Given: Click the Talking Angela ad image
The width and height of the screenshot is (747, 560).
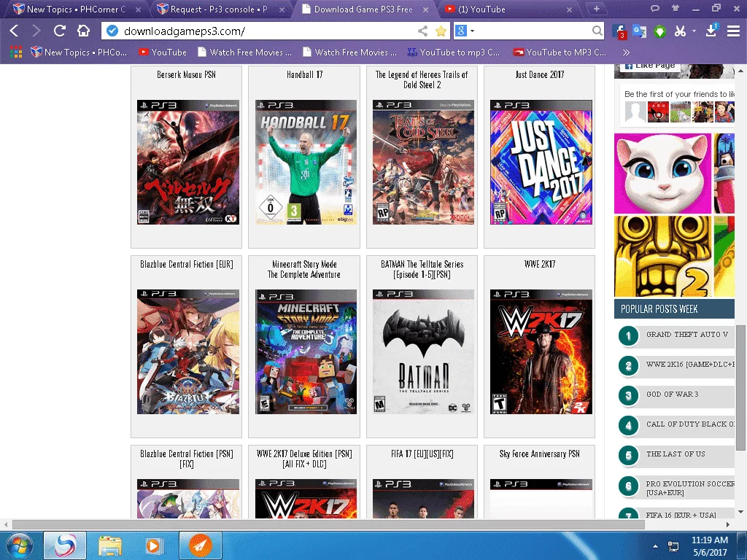Looking at the screenshot, I should coord(662,174).
